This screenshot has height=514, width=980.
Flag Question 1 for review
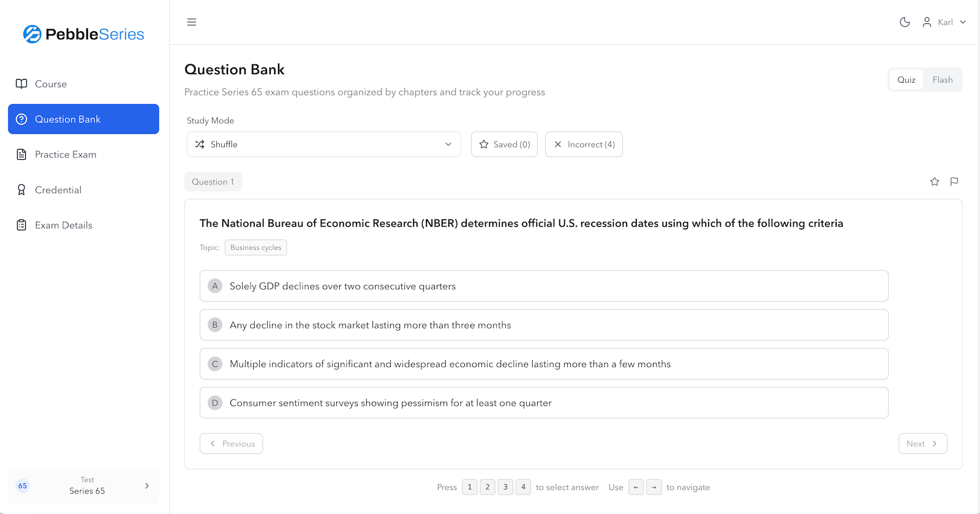coord(954,181)
